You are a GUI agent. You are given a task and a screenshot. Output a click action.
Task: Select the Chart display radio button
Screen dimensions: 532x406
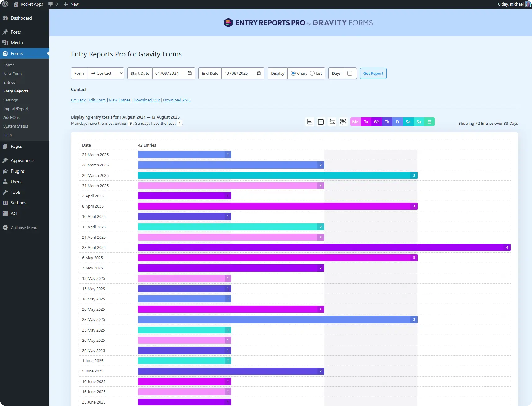click(x=293, y=73)
